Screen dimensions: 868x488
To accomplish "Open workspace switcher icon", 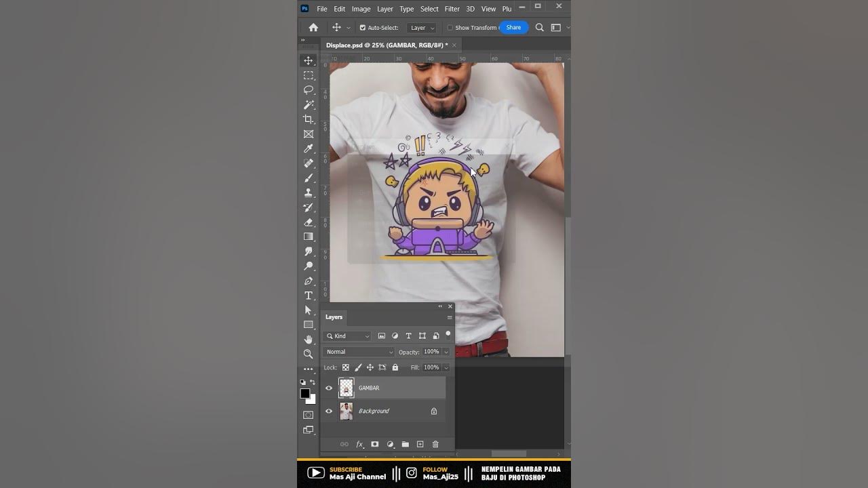I will coord(556,28).
